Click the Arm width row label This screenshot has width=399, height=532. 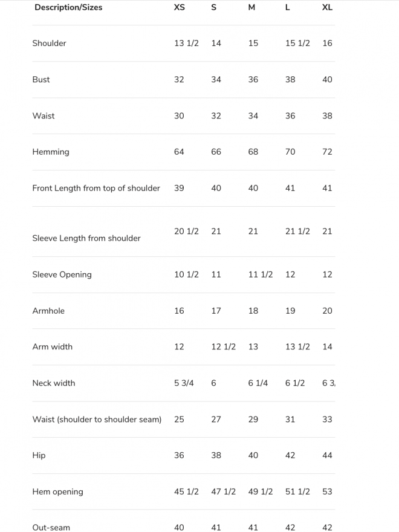coord(52,347)
